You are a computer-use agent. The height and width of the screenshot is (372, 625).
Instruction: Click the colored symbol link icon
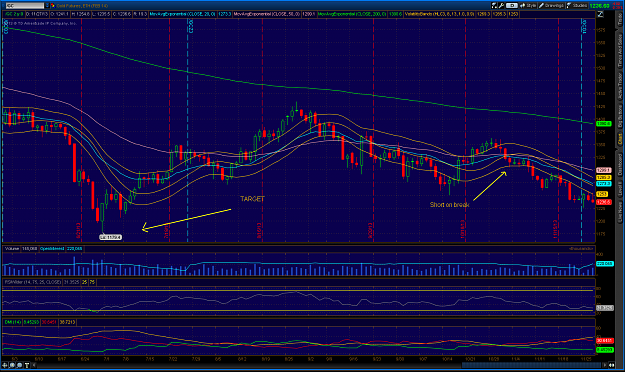tap(53, 6)
